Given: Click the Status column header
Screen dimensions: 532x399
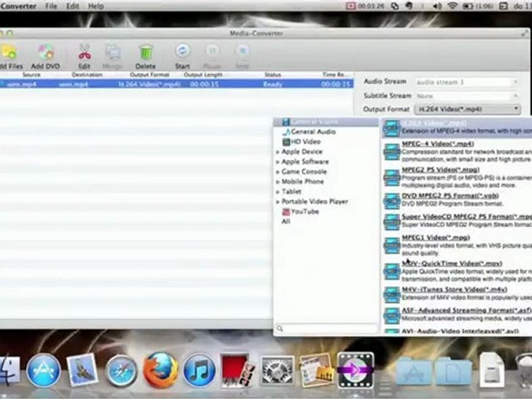Looking at the screenshot, I should (273, 75).
